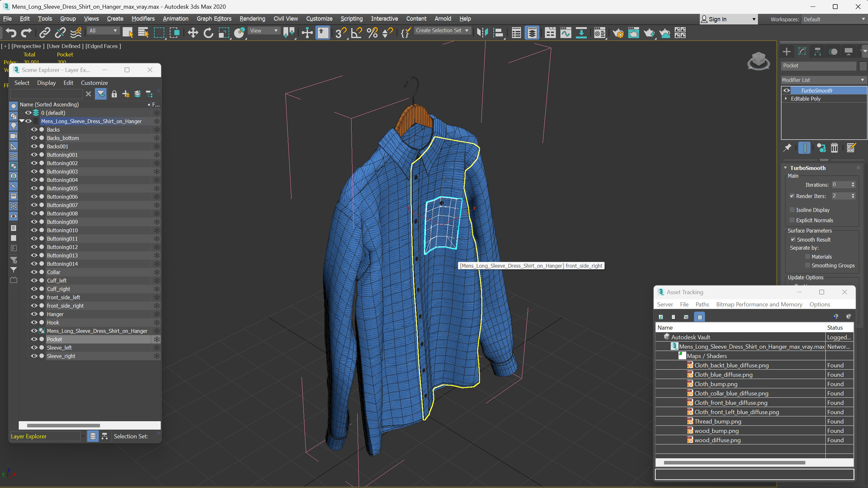Screen dimensions: 868x488
Task: Expand the Editable Poly stack entry
Action: coord(786,99)
